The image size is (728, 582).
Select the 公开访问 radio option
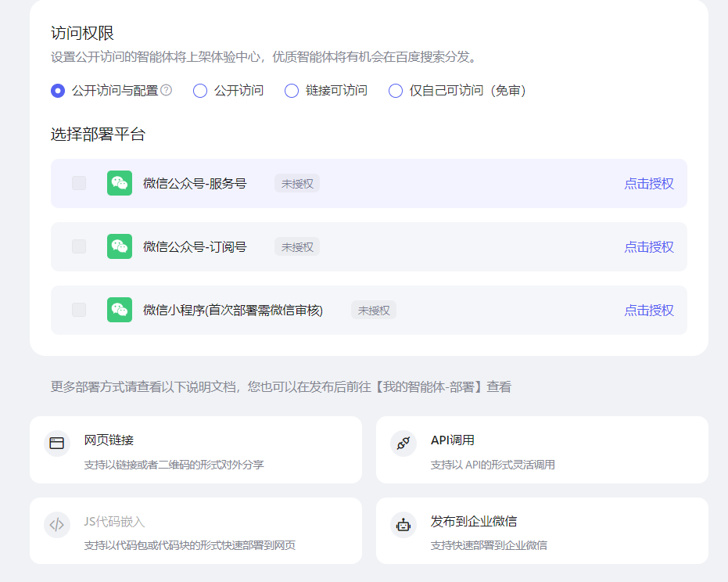pyautogui.click(x=200, y=91)
